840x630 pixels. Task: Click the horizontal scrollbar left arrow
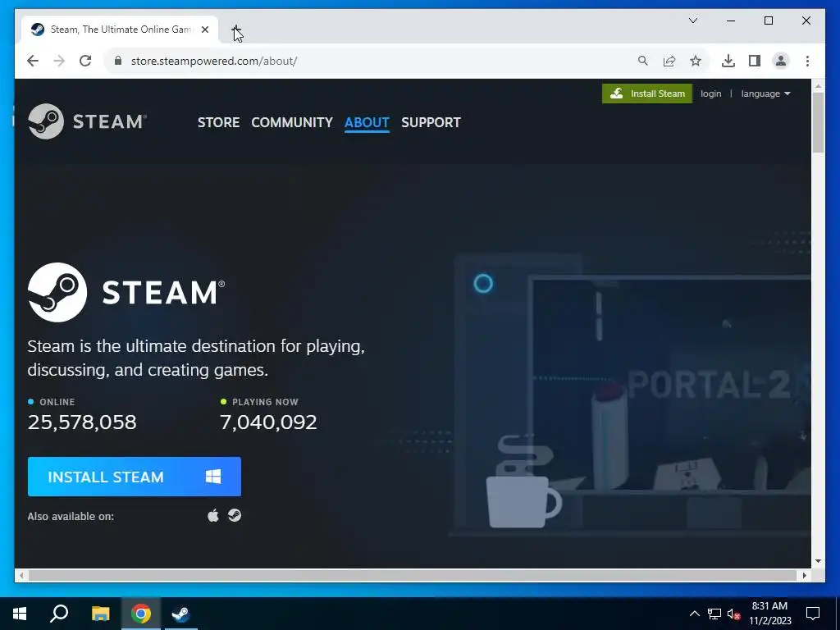pyautogui.click(x=21, y=575)
